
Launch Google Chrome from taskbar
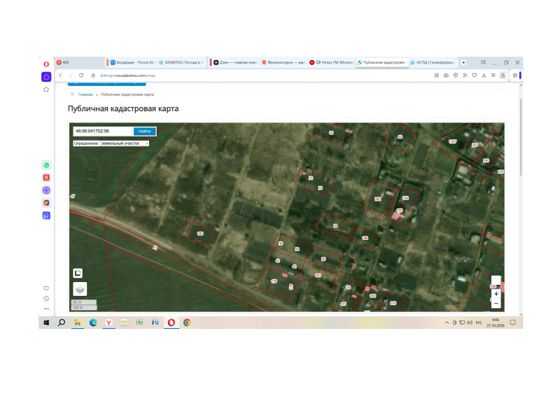click(187, 322)
